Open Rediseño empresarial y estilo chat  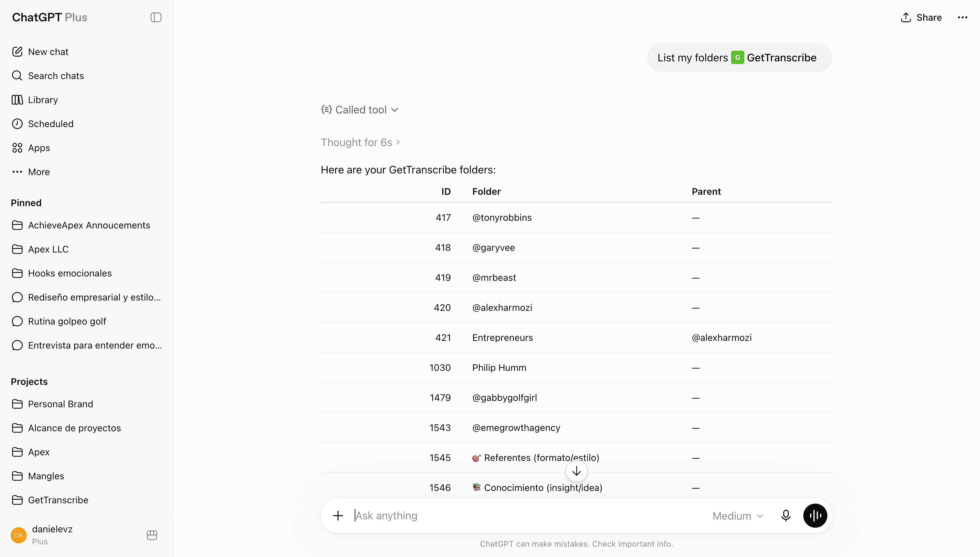tap(86, 298)
